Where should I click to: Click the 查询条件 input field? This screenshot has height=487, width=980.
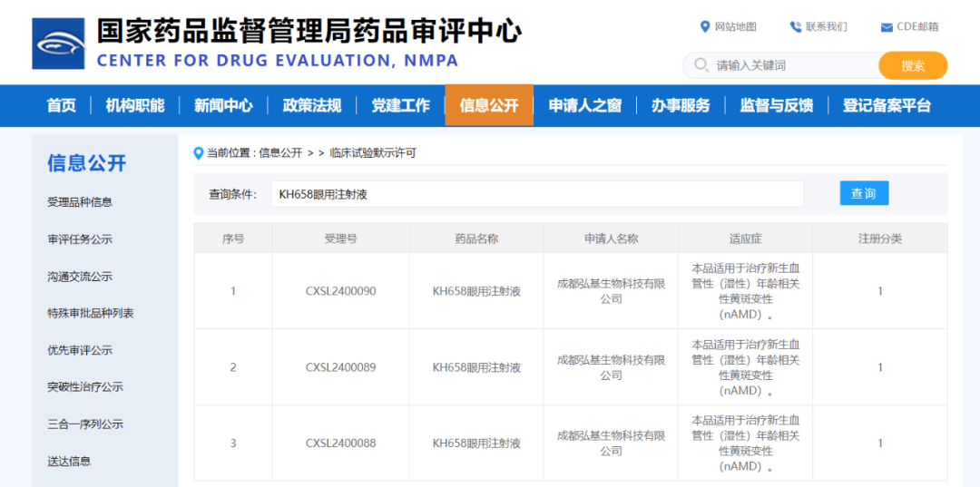click(x=537, y=194)
